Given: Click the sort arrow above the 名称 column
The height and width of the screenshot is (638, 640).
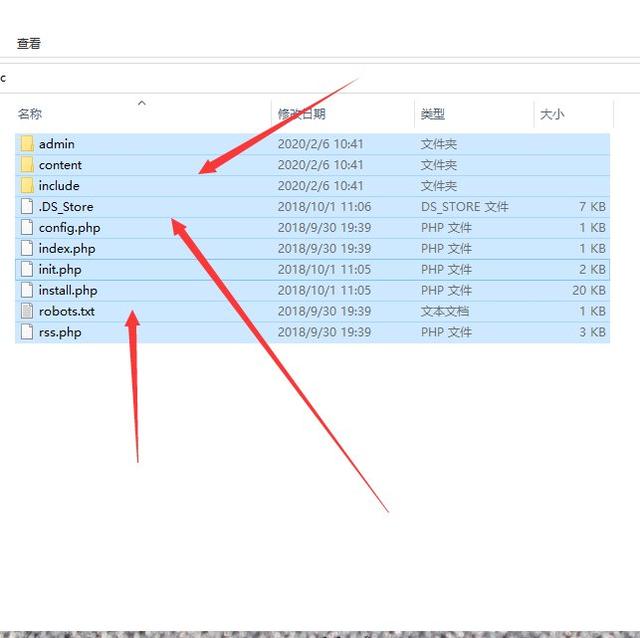Looking at the screenshot, I should [x=142, y=103].
